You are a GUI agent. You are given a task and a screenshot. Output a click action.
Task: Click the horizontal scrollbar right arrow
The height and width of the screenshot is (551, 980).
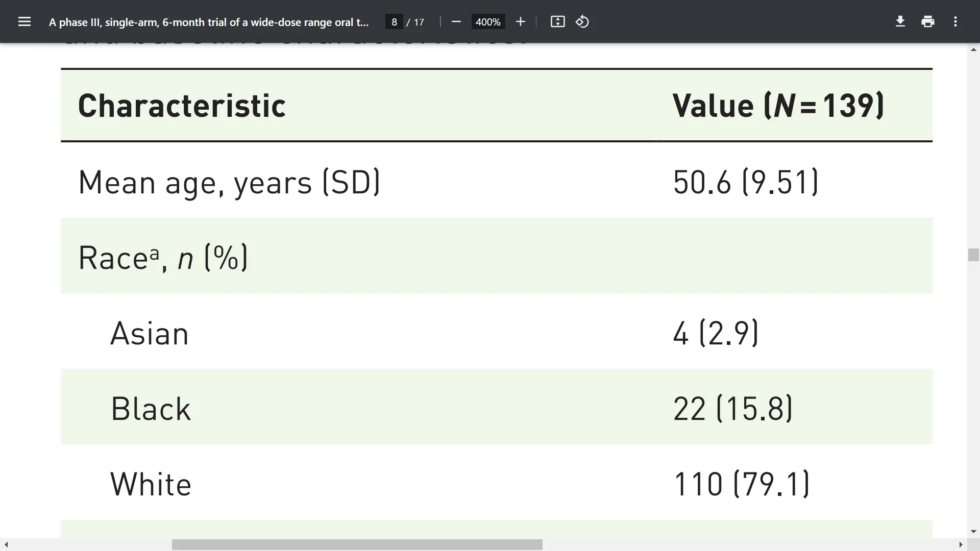click(x=961, y=545)
